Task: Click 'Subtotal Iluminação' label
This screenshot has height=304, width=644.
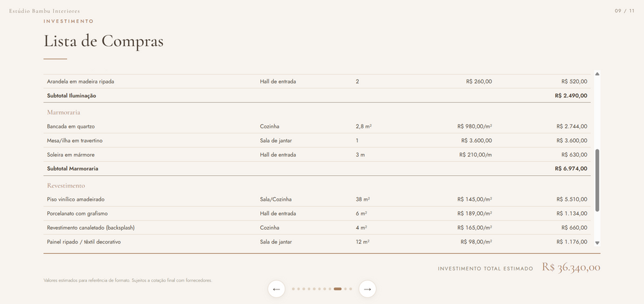Action: tap(72, 95)
